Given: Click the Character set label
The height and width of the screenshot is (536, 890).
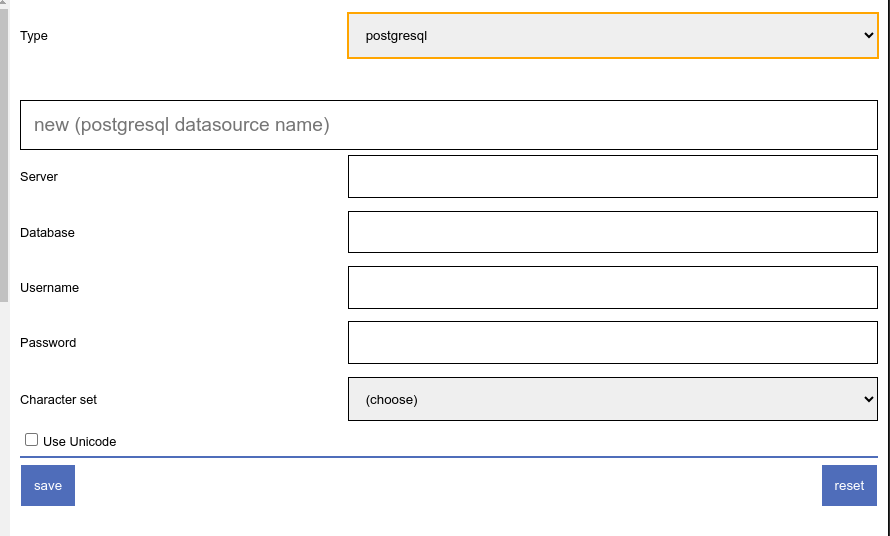Looking at the screenshot, I should (x=58, y=400).
